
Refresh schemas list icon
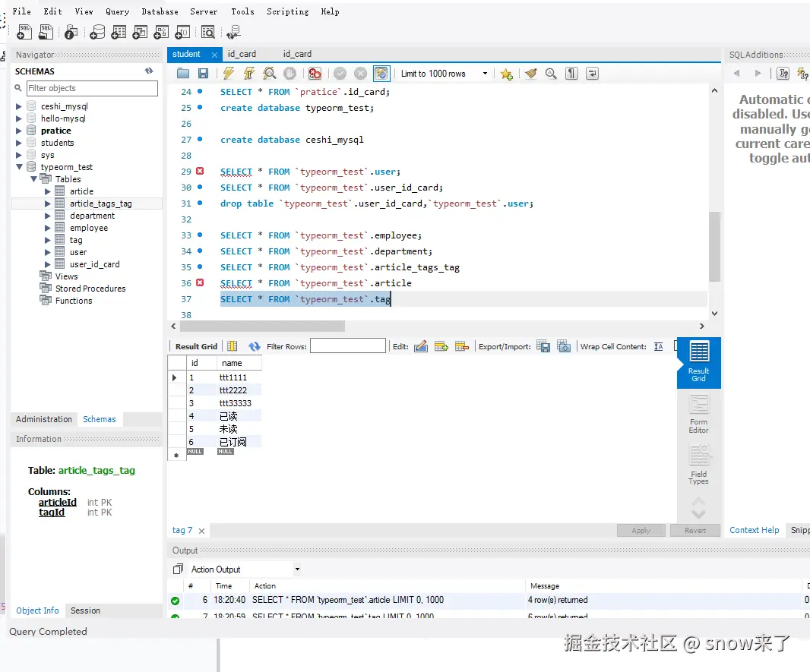pyautogui.click(x=149, y=71)
